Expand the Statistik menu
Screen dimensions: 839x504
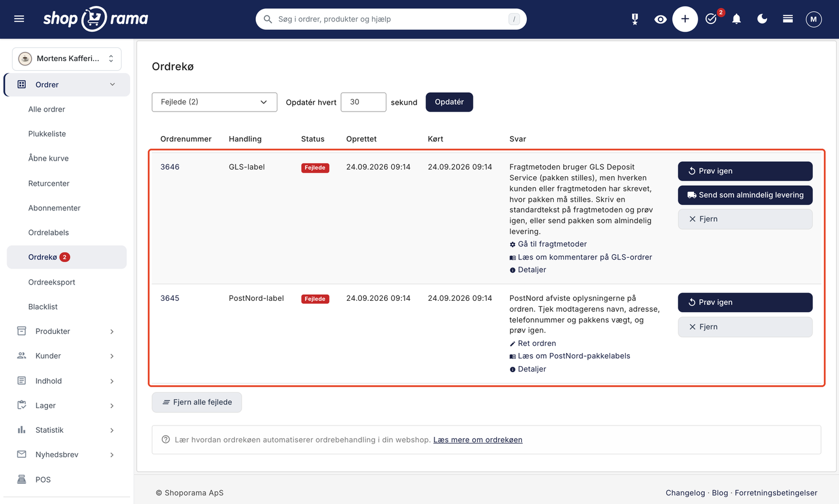67,430
